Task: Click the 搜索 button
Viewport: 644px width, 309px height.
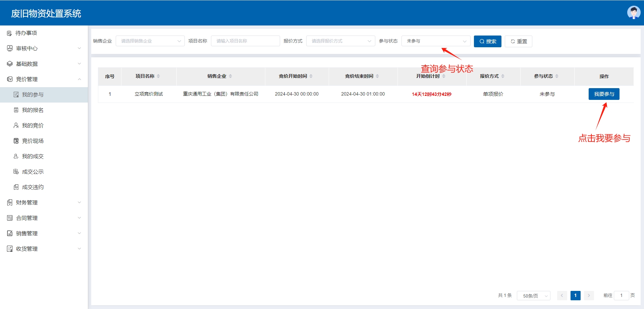Action: coord(487,41)
